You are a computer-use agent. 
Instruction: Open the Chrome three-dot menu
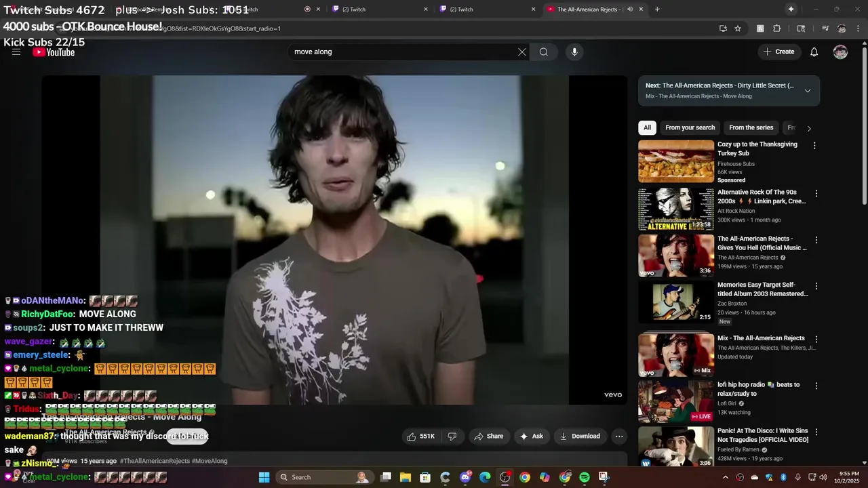(859, 28)
